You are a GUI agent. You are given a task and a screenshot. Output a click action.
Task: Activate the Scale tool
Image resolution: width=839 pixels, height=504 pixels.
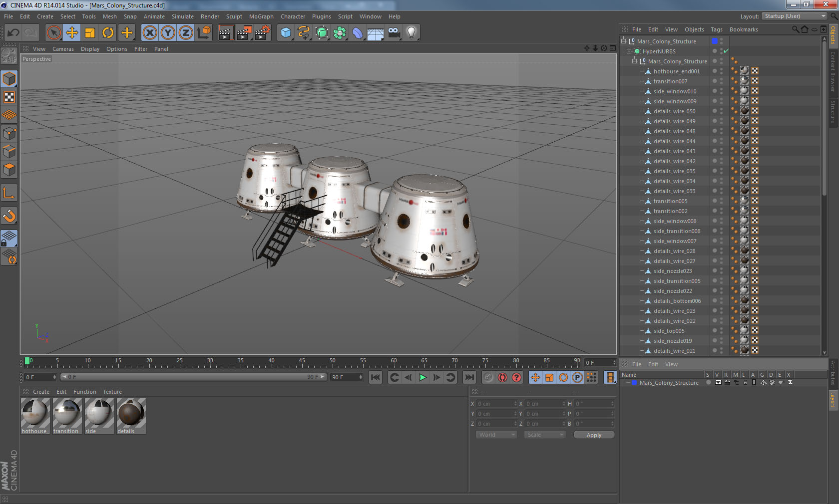click(90, 33)
